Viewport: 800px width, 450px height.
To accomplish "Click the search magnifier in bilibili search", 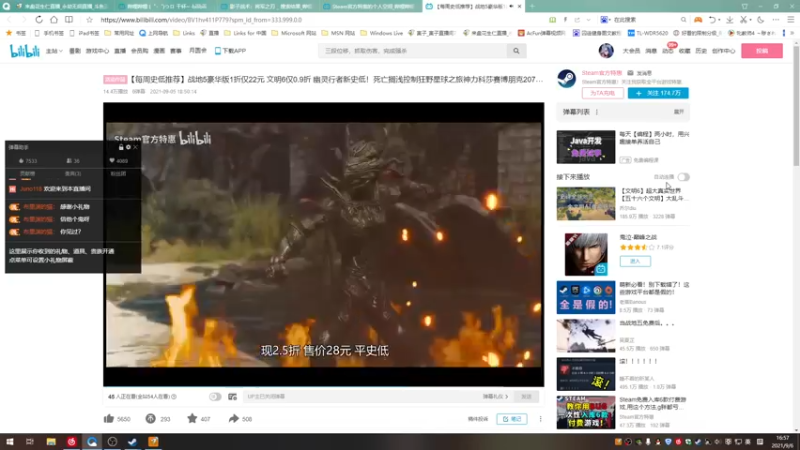I will 516,51.
